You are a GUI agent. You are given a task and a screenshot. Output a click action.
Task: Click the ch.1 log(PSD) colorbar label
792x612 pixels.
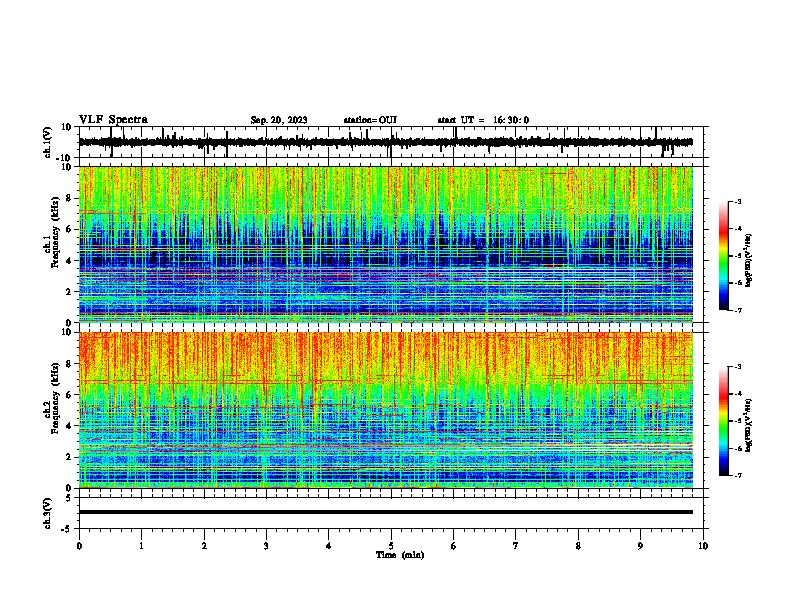click(749, 261)
